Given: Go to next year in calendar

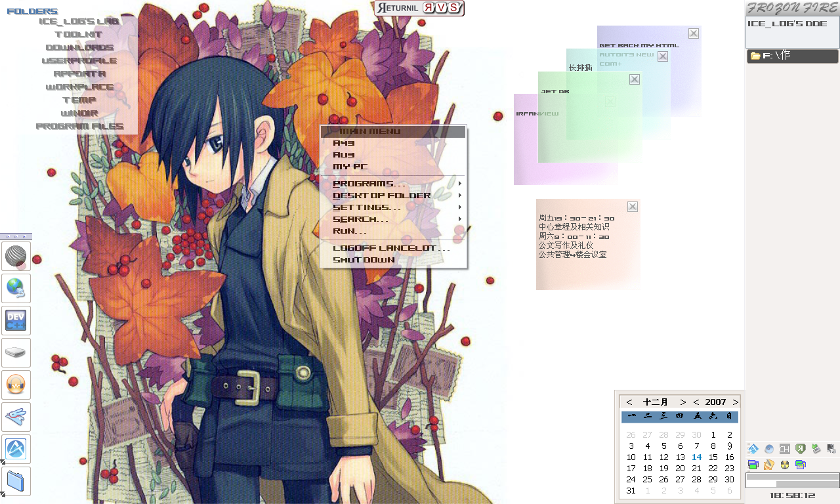Looking at the screenshot, I should pyautogui.click(x=736, y=402).
